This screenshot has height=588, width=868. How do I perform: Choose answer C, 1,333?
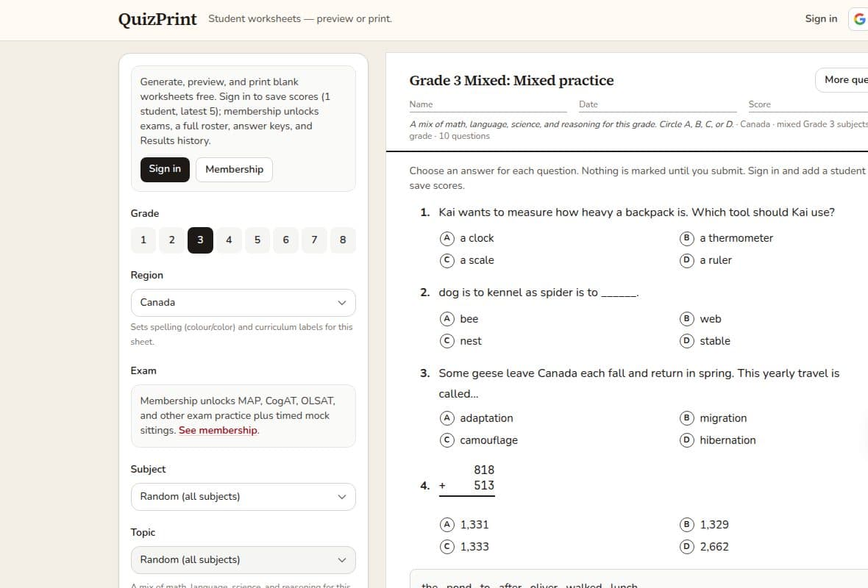pyautogui.click(x=464, y=547)
